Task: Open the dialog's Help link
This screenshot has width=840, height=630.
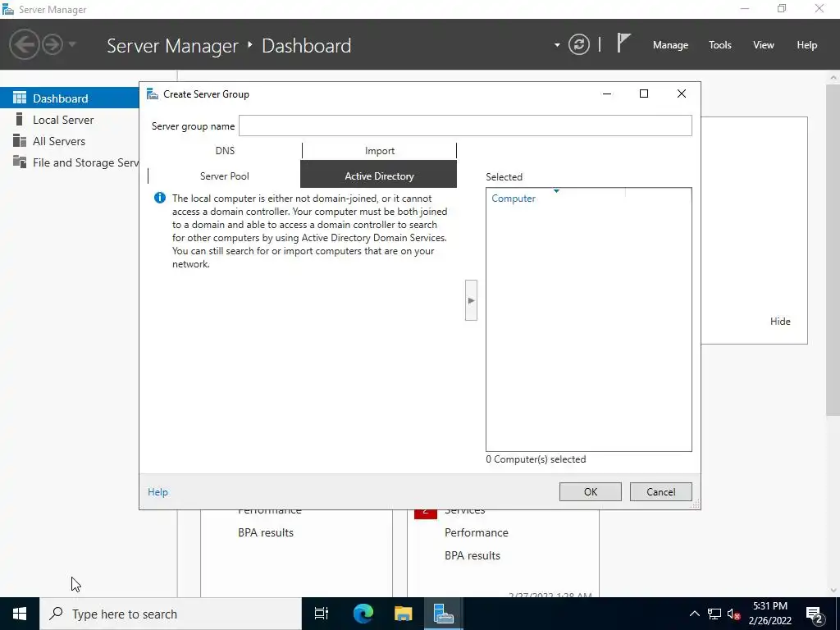Action: (x=157, y=492)
